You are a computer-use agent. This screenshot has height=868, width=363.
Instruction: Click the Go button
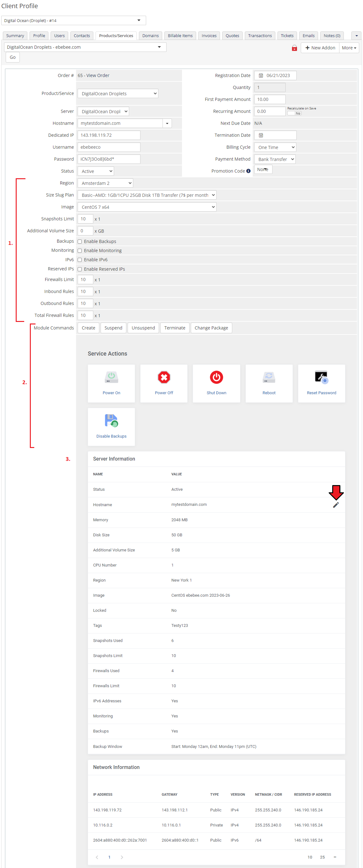[13, 57]
